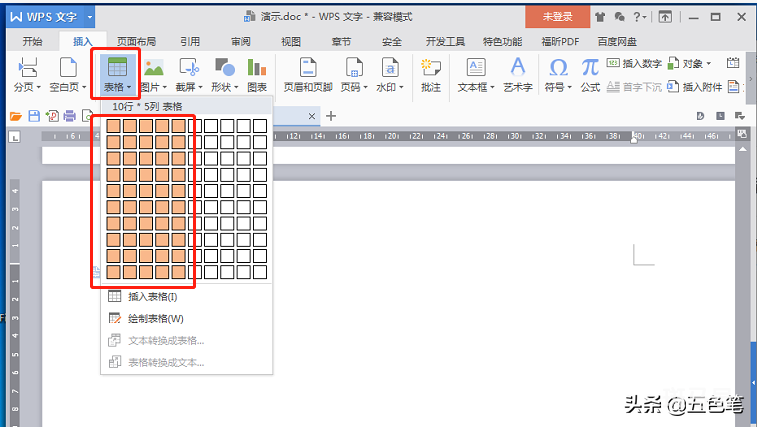Open the feedback chat icon
This screenshot has height=427, width=757.
tap(619, 17)
